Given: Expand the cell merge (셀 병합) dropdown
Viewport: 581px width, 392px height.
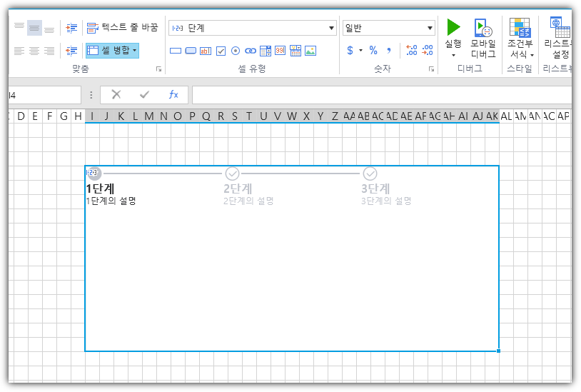Looking at the screenshot, I should click(x=134, y=51).
